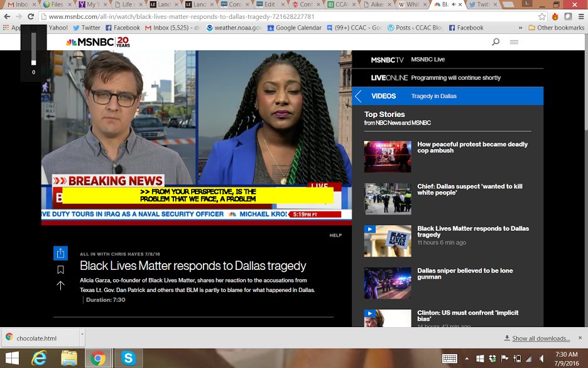Image resolution: width=588 pixels, height=368 pixels.
Task: Open File Explorer from the taskbar
Action: (69, 358)
